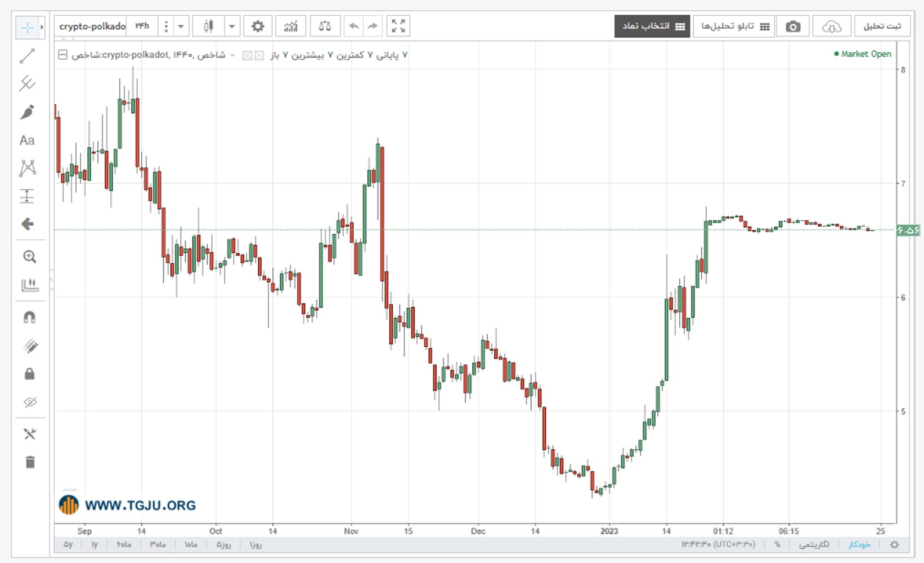
Task: Choose the brush drawing tool
Action: [28, 111]
